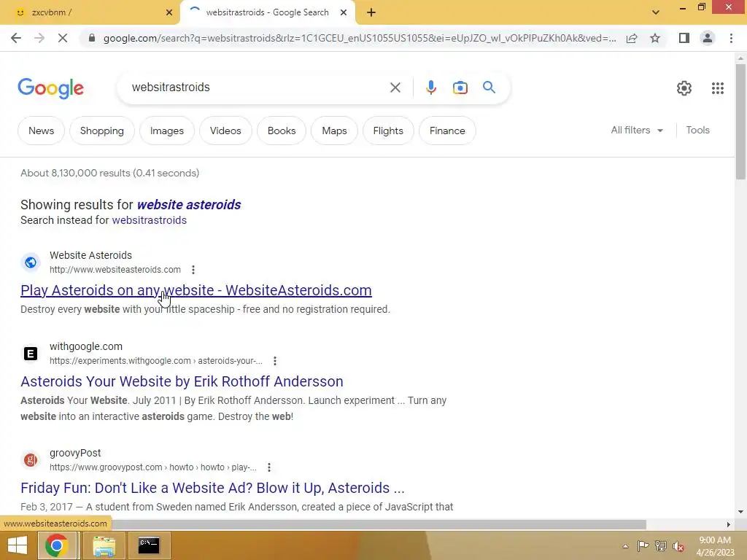This screenshot has width=747, height=560.
Task: Click the Chrome address bar URL
Action: tap(359, 38)
